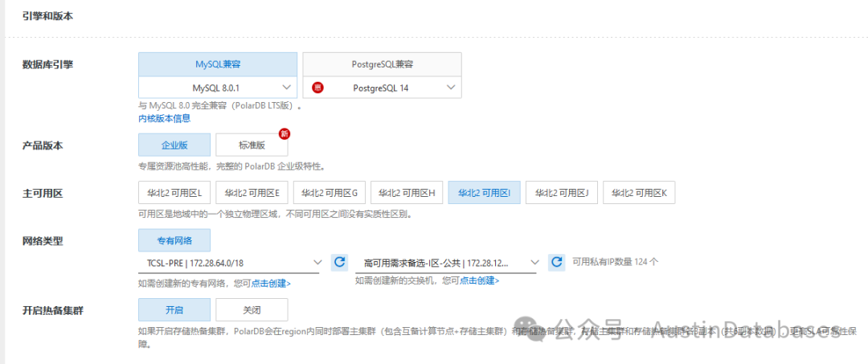
Task: Click the MySQL 8.0 完全兼容 description text
Action: (220, 106)
